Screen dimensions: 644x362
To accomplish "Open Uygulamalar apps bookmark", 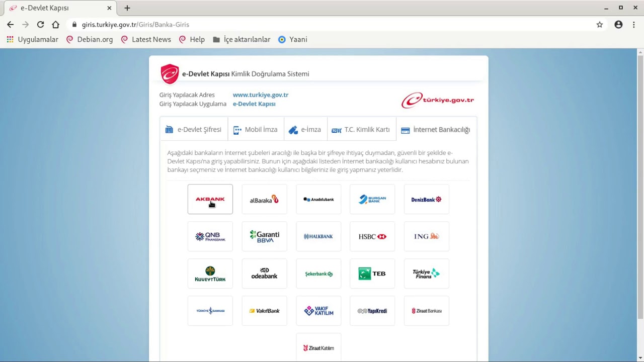I will coord(32,39).
